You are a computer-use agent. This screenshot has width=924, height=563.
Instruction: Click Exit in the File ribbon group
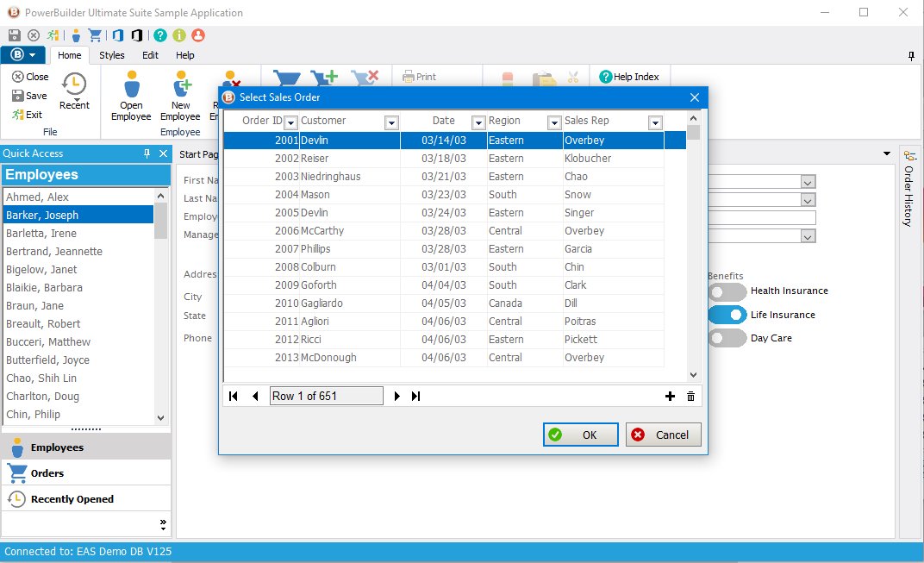(x=27, y=115)
